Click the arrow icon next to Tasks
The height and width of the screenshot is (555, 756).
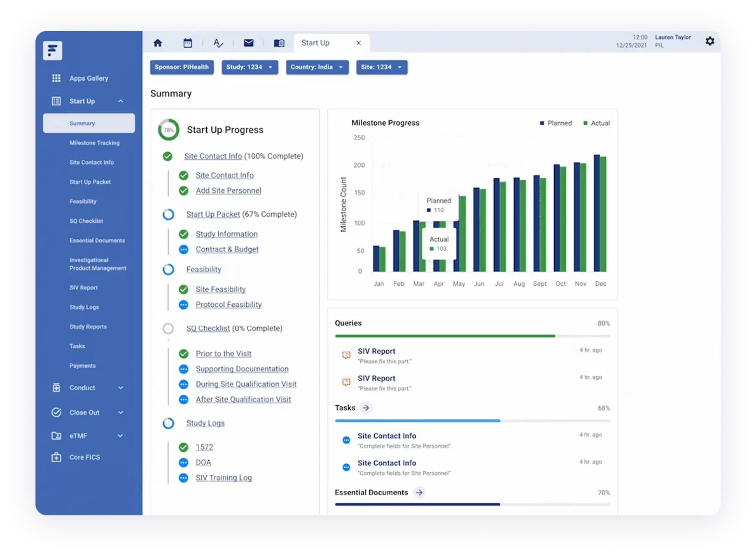tap(366, 408)
